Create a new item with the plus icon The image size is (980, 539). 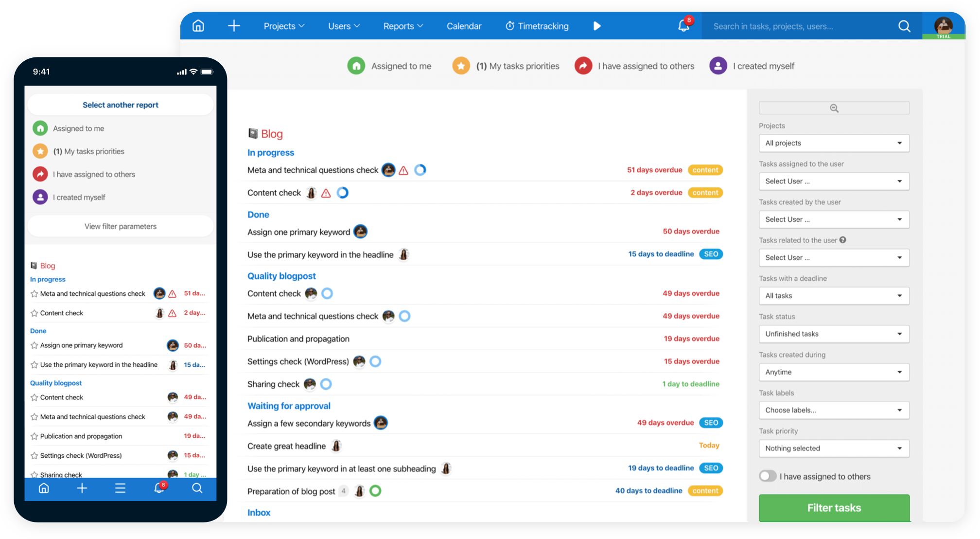point(234,26)
